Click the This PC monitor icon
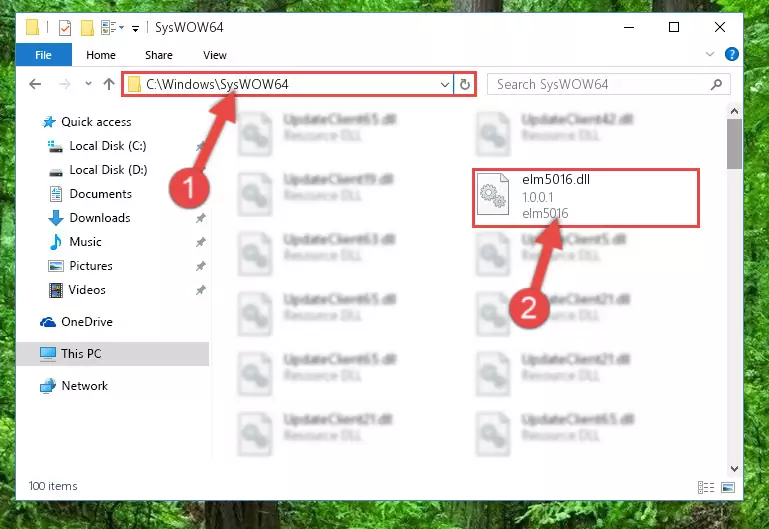The width and height of the screenshot is (769, 529). click(x=48, y=354)
